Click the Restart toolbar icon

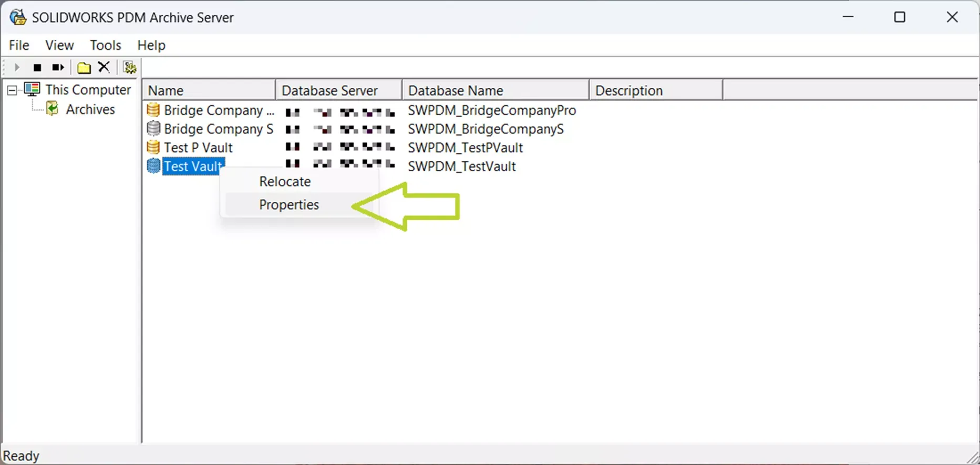[58, 67]
